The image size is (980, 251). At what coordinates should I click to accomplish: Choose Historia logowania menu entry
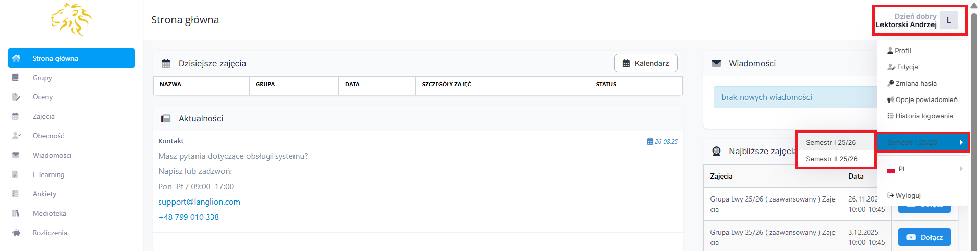(x=924, y=116)
